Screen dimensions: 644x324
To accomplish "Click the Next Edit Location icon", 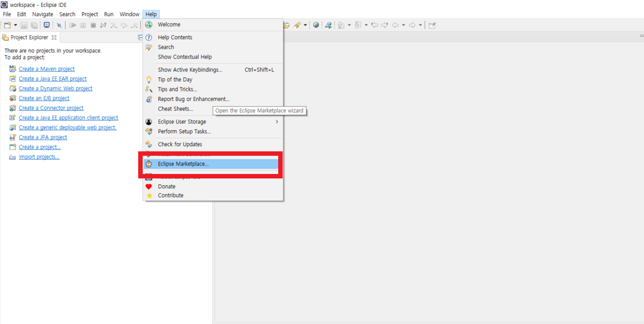I will click(385, 25).
